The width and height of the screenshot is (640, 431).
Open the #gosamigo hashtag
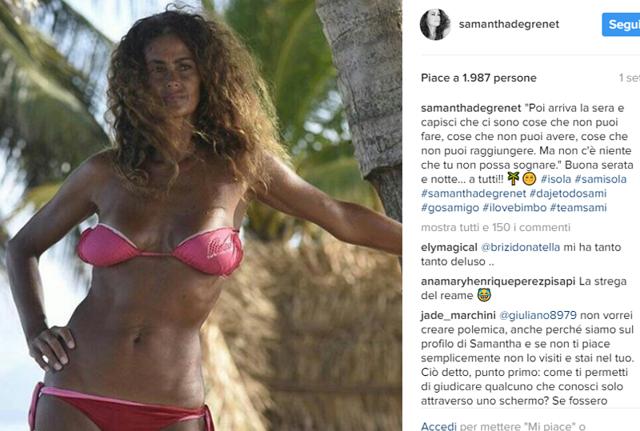[x=450, y=208]
